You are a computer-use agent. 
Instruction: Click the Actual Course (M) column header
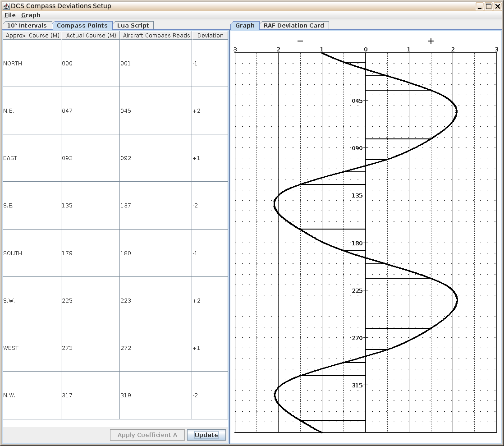point(91,35)
